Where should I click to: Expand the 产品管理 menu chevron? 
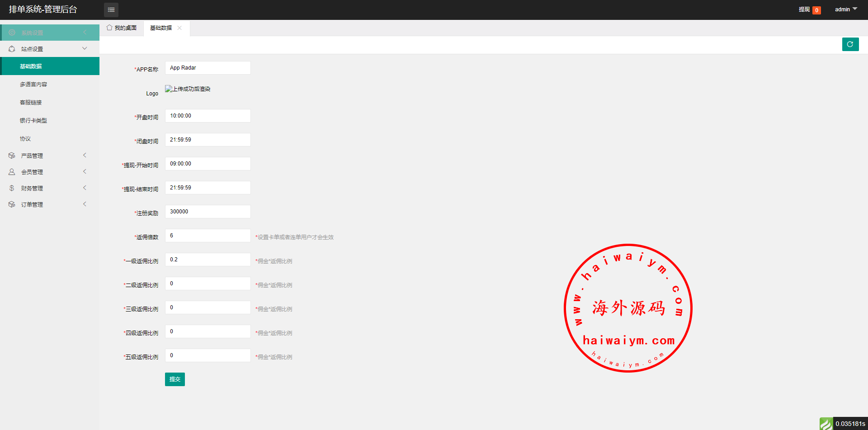(x=85, y=156)
